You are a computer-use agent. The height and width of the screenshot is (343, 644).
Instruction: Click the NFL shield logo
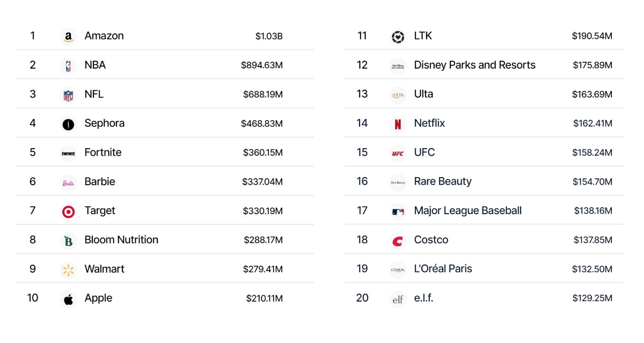(68, 96)
